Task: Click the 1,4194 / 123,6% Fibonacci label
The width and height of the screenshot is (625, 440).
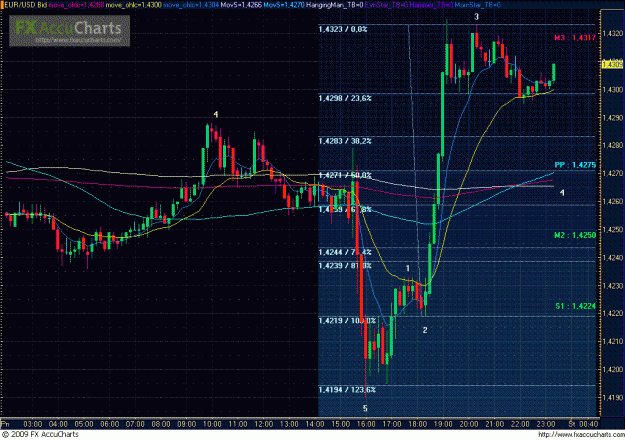Action: pyautogui.click(x=347, y=389)
